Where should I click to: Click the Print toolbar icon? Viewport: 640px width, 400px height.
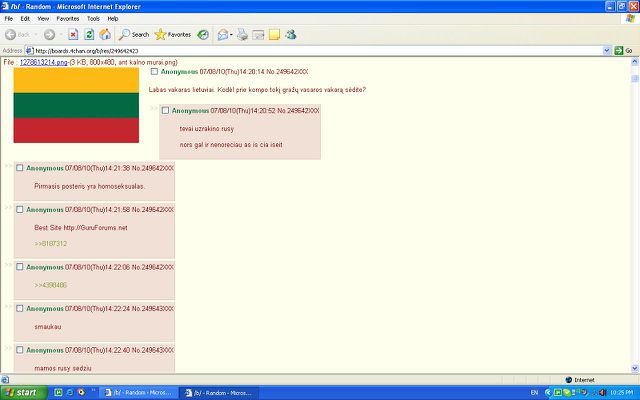(x=241, y=34)
